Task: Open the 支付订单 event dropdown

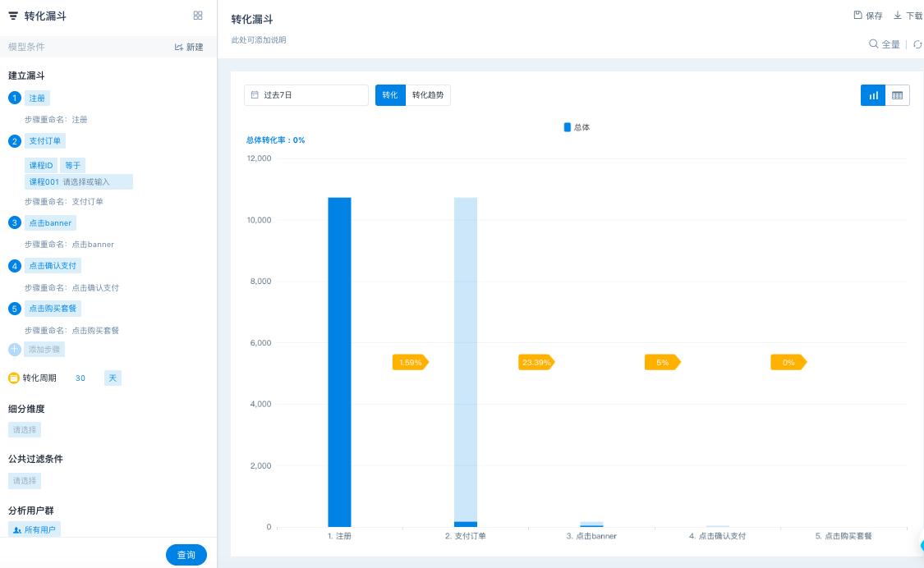Action: click(x=45, y=141)
